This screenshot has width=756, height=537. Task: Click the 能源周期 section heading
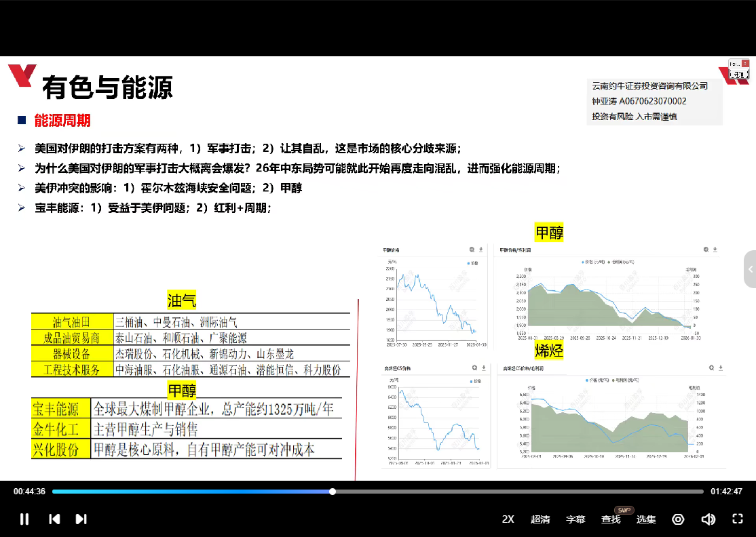tap(62, 121)
